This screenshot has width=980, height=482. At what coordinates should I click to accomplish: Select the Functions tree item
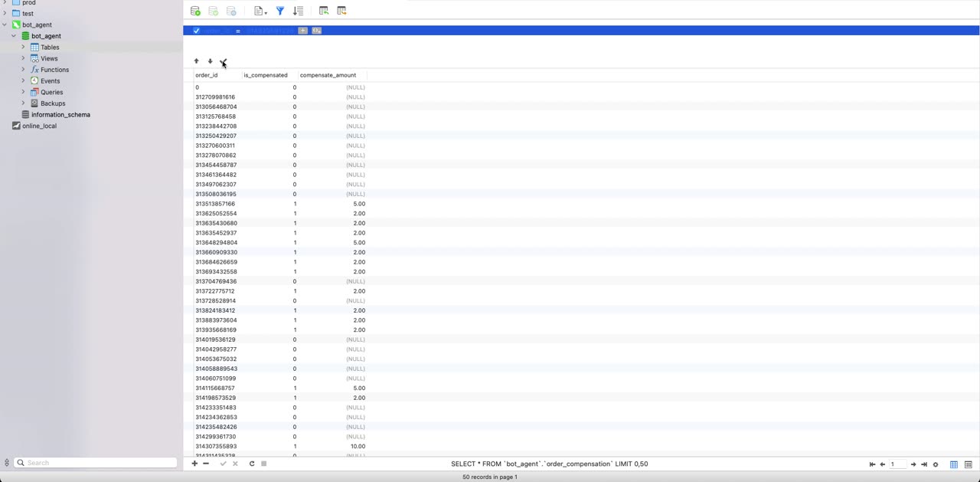(54, 70)
